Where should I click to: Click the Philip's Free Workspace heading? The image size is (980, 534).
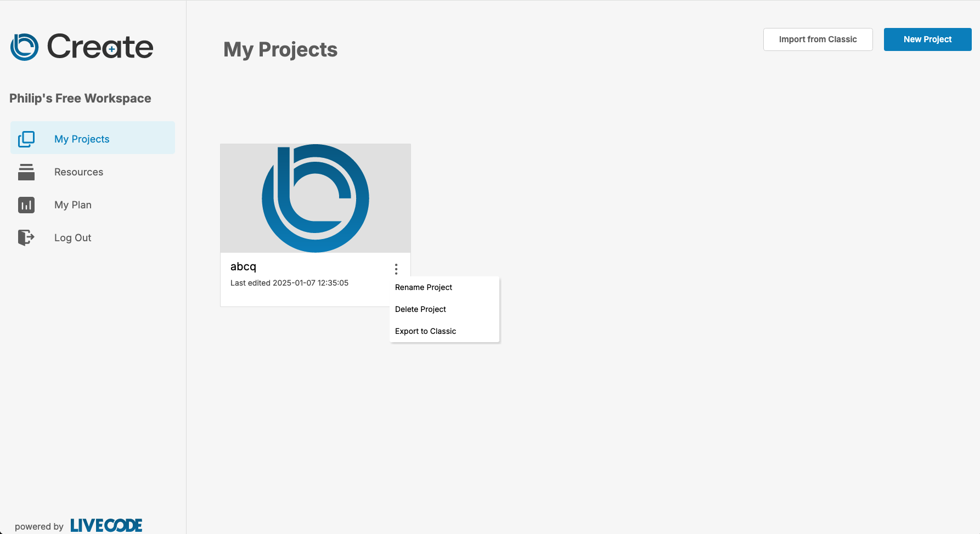tap(80, 98)
